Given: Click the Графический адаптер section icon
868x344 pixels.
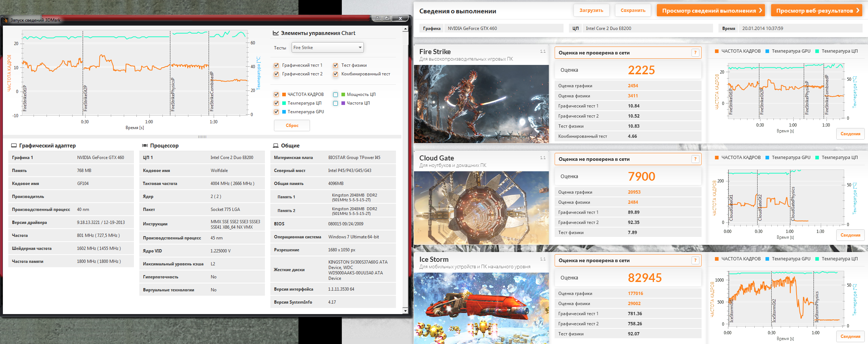Looking at the screenshot, I should point(14,146).
